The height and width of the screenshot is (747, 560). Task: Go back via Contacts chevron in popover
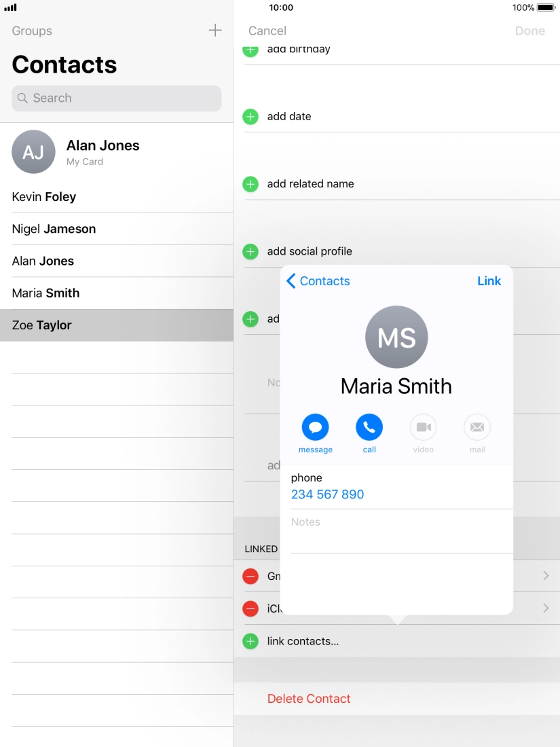coord(318,281)
